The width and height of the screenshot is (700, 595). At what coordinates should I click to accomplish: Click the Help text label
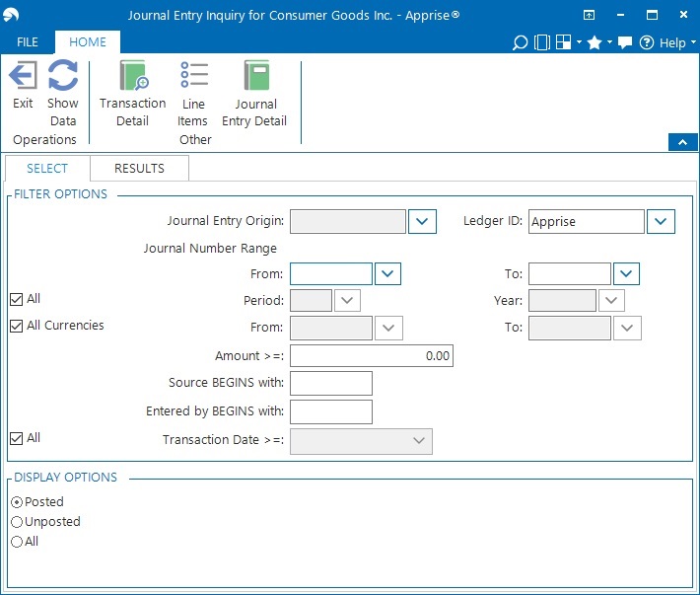coord(672,42)
